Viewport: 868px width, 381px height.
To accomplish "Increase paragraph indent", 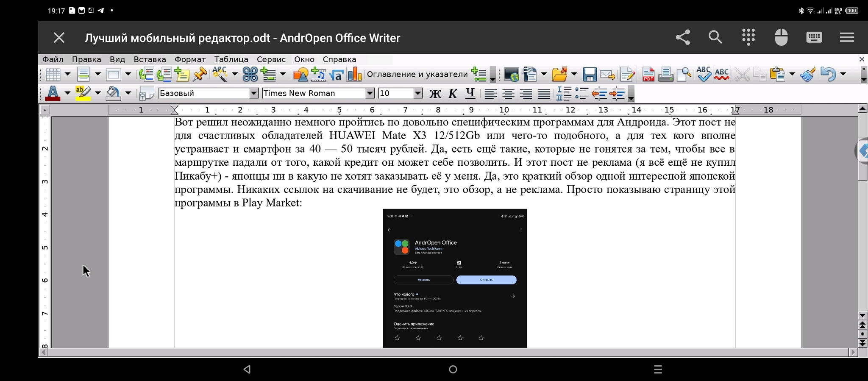I will pos(617,93).
